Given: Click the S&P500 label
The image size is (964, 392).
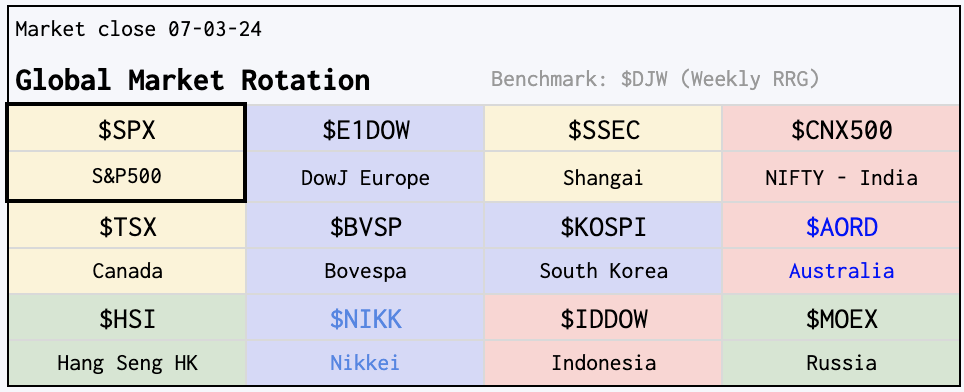Looking at the screenshot, I should tap(127, 176).
